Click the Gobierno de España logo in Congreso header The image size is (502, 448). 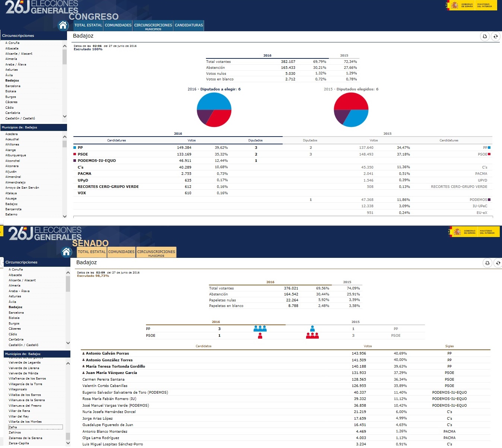460,5
